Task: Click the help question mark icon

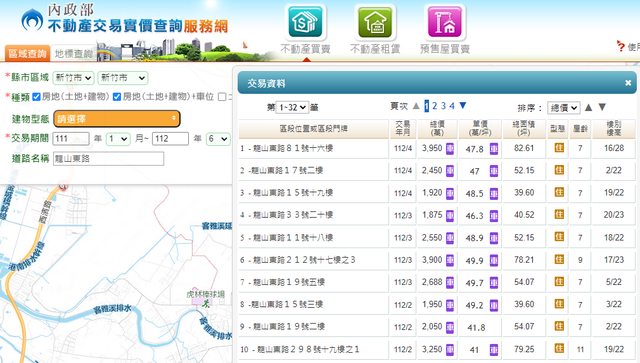Action: click(621, 46)
